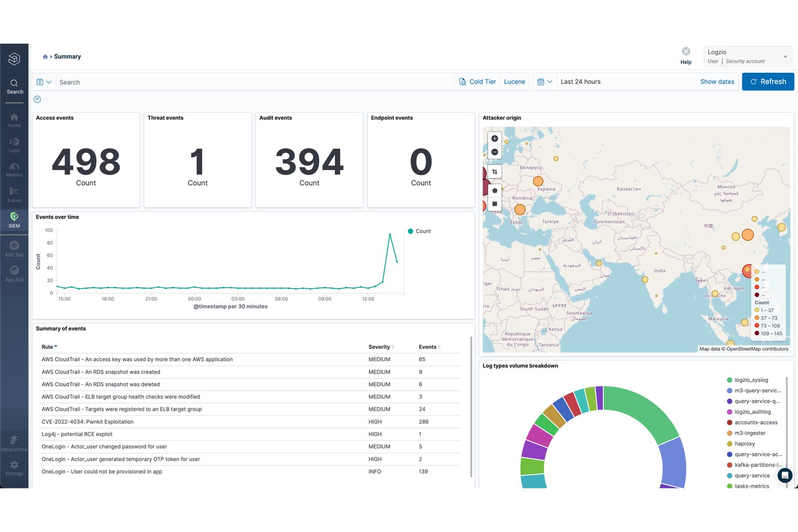Click the large green donut chart segment
This screenshot has height=532, width=798.
641,413
